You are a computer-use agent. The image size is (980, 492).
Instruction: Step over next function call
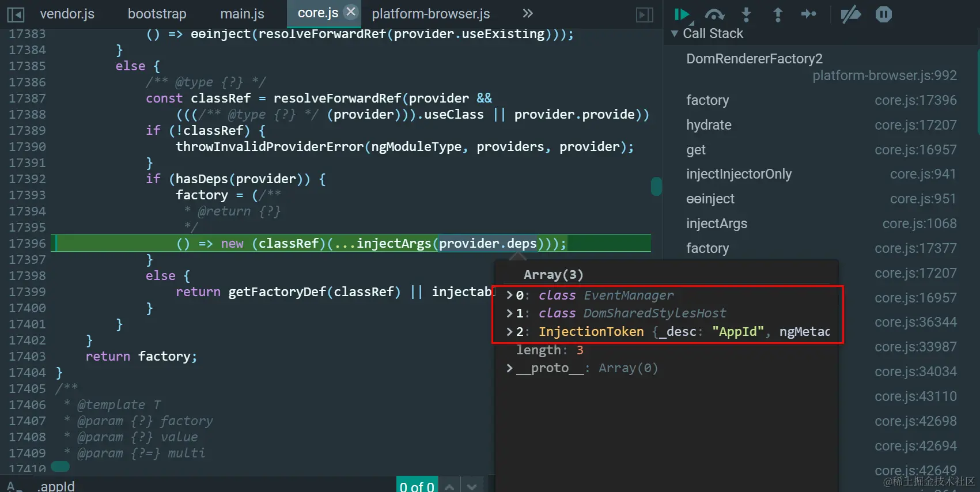[715, 14]
